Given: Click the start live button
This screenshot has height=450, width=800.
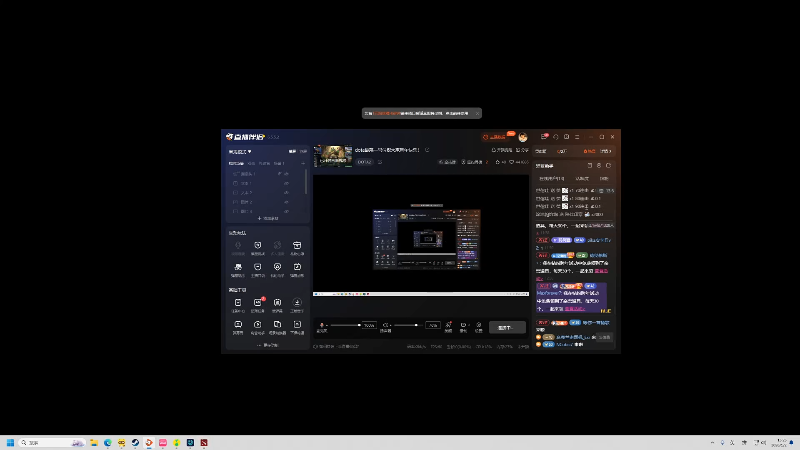Looking at the screenshot, I should [507, 328].
